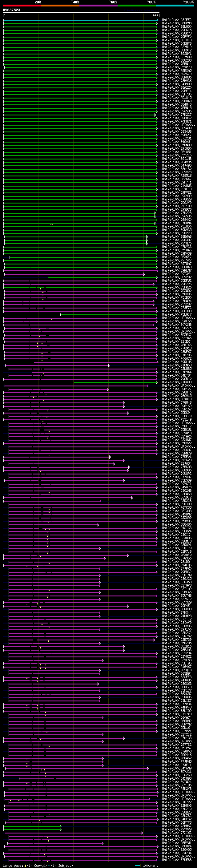Open hit UniRef100_B9RLM7

coord(177,271)
